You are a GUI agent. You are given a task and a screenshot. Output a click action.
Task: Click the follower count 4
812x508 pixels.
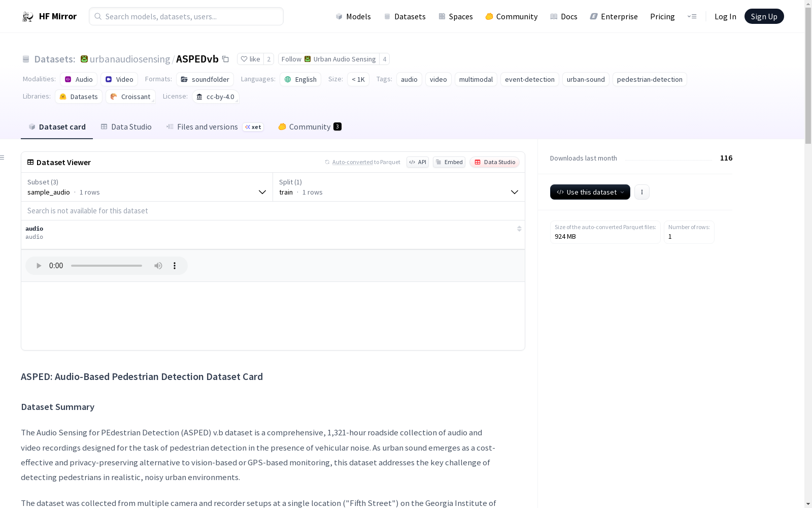pos(385,59)
